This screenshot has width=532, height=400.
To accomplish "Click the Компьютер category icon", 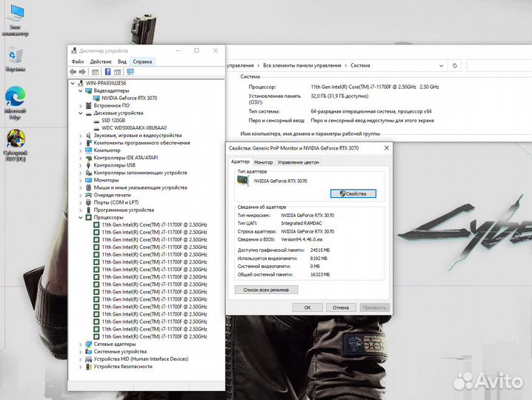I will 89,150.
